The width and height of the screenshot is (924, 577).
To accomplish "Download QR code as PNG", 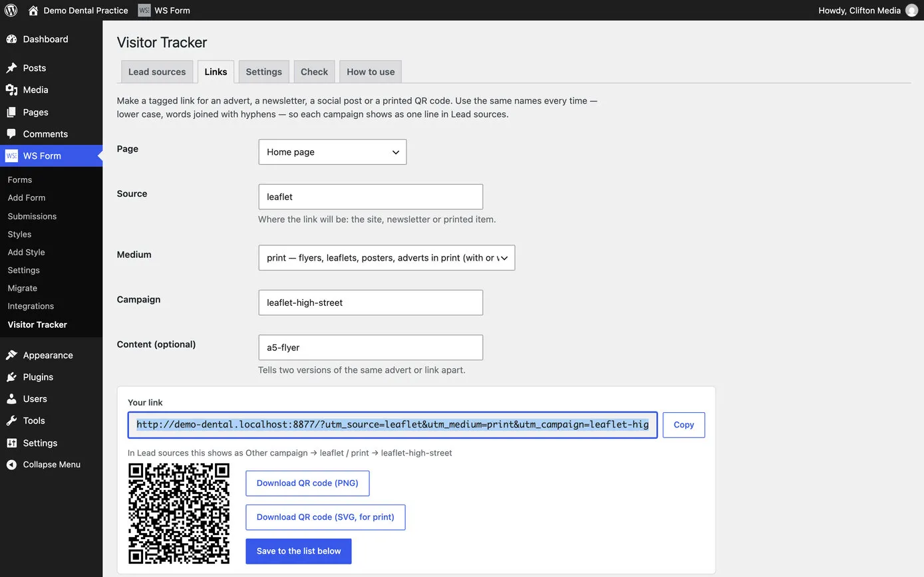I will [307, 483].
